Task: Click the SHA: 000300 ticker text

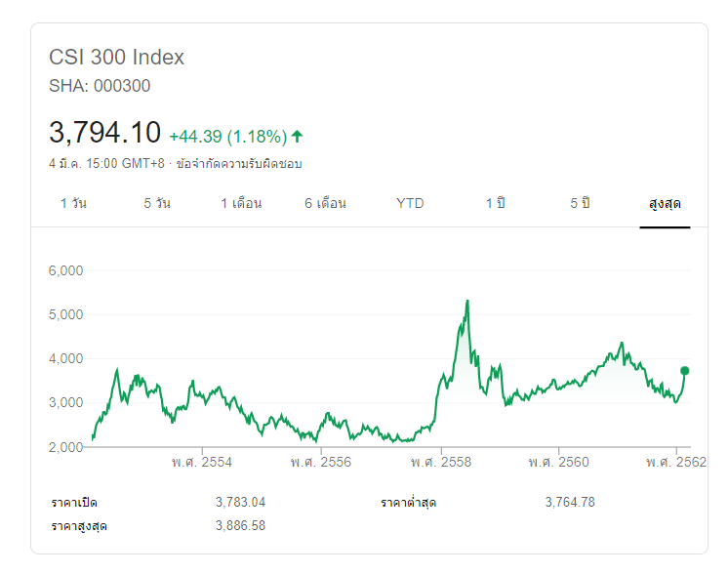Action: 100,85
